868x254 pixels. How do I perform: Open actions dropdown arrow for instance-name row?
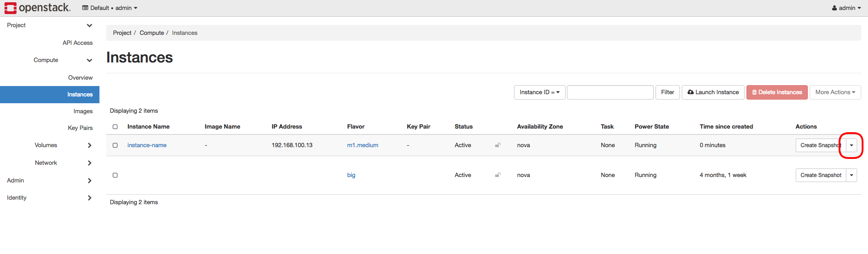click(851, 145)
